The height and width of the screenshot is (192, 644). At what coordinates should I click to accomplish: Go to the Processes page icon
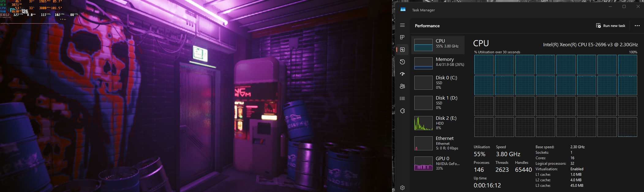402,37
